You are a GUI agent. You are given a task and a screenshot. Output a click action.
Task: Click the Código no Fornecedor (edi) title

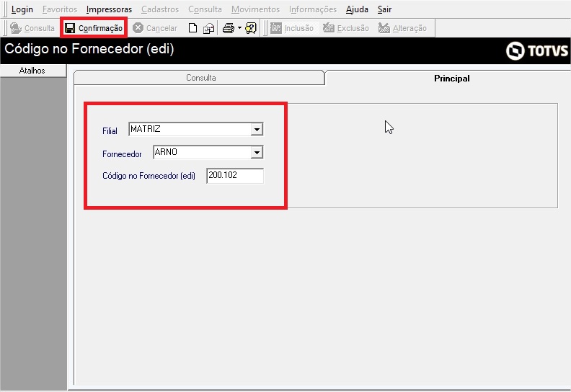[89, 49]
